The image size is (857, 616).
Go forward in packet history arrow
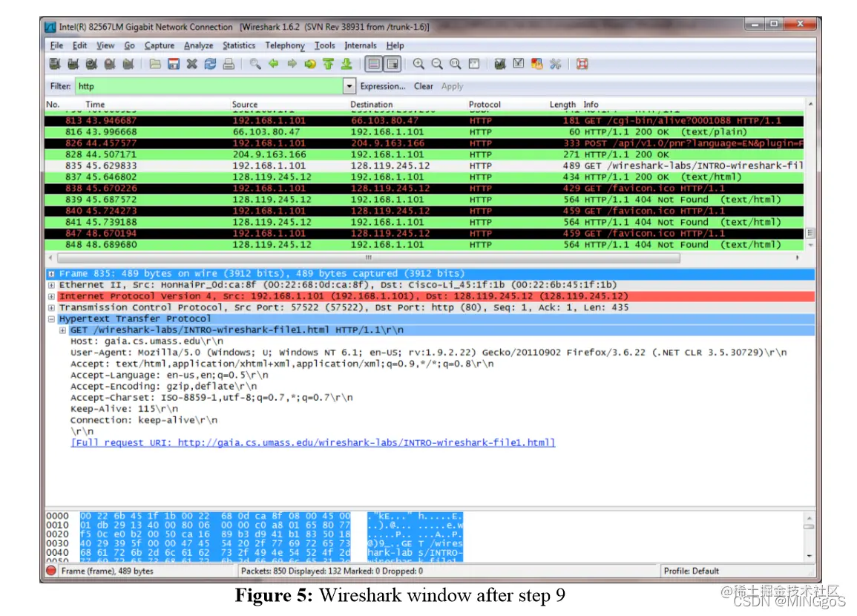coord(292,64)
